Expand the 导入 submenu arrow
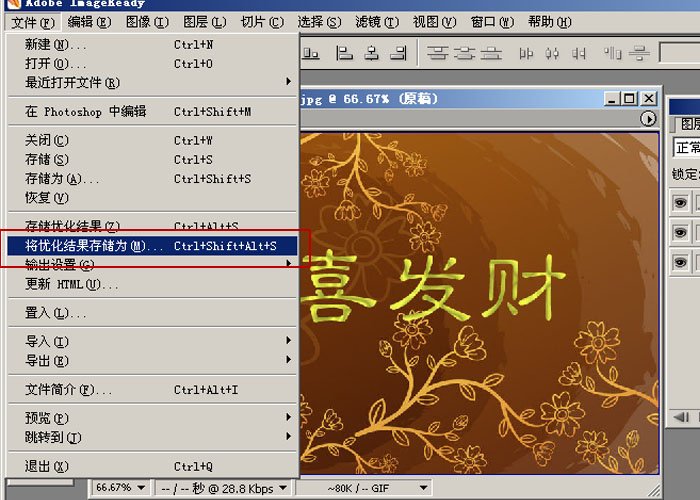This screenshot has height=500, width=700. coord(288,340)
